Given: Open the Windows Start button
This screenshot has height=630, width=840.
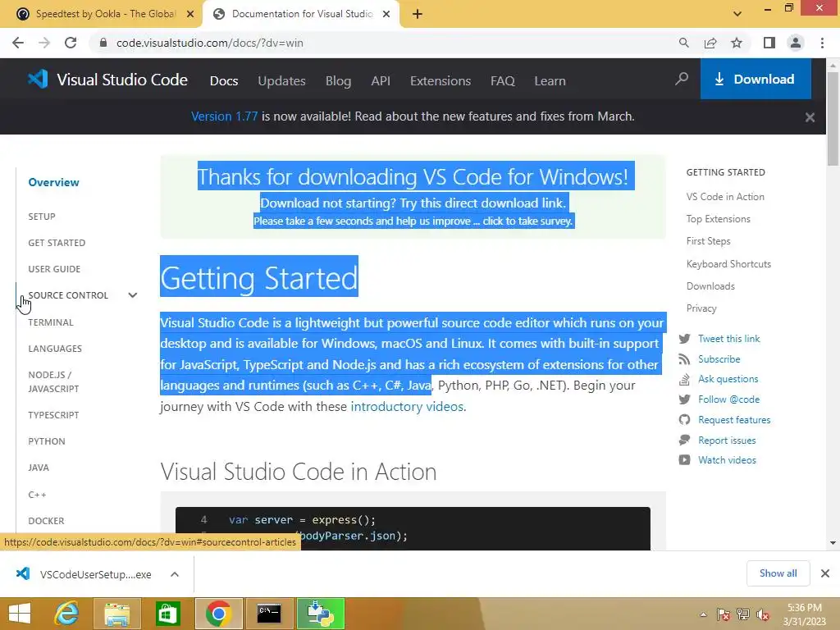Looking at the screenshot, I should 20,614.
